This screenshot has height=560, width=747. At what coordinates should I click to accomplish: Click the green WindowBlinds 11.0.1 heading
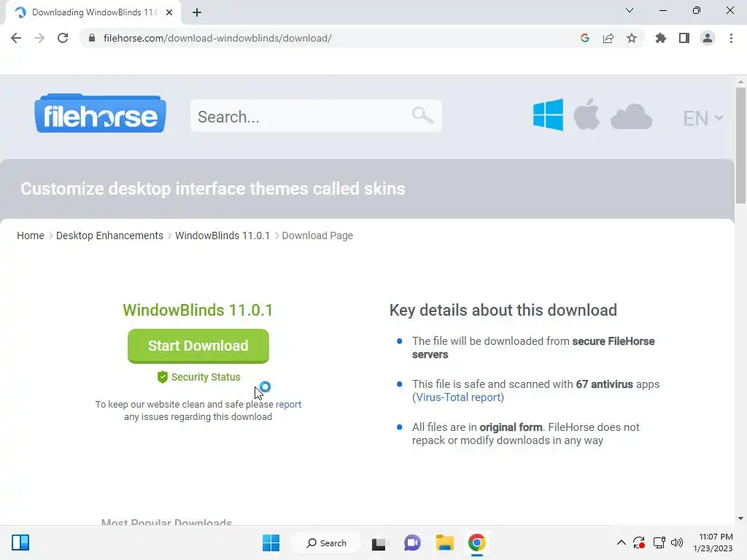click(198, 310)
